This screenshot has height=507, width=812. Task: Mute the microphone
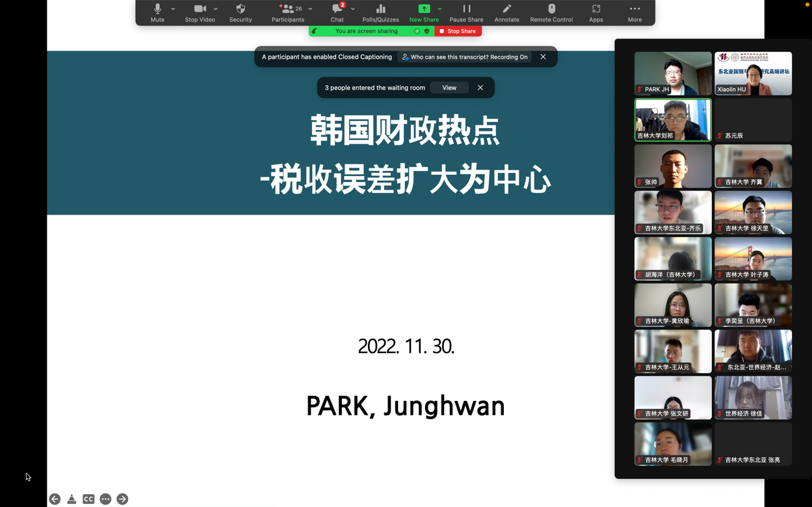click(157, 12)
